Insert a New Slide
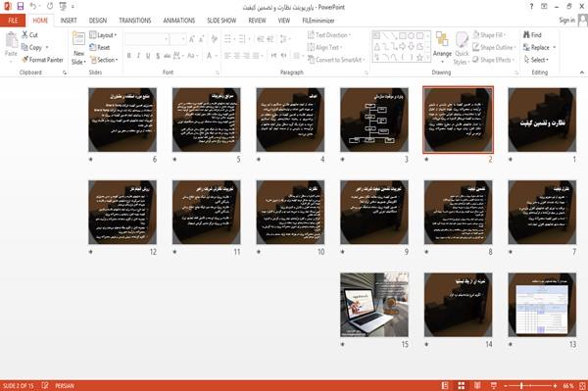 (x=78, y=48)
